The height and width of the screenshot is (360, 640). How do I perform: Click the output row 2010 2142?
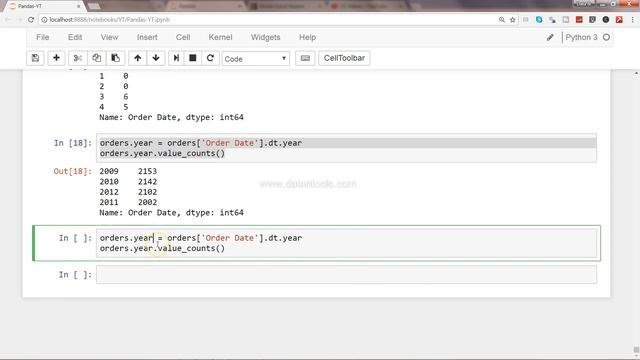128,182
